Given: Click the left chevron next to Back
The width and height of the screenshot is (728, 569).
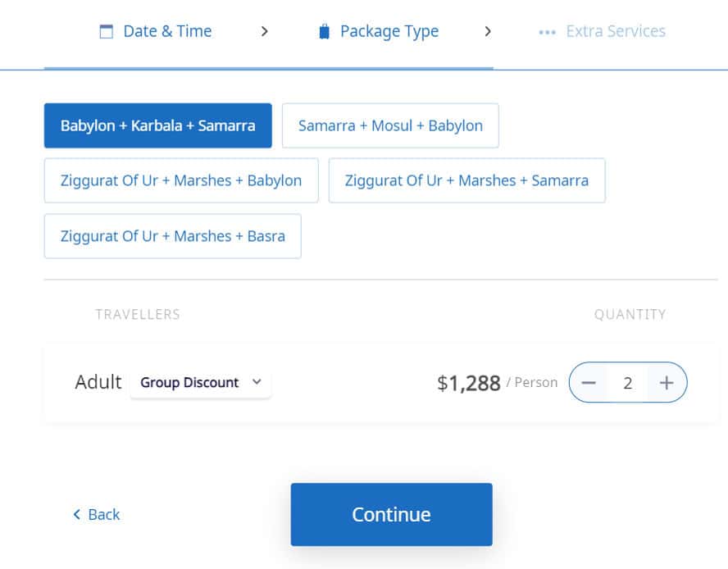Looking at the screenshot, I should coord(77,514).
